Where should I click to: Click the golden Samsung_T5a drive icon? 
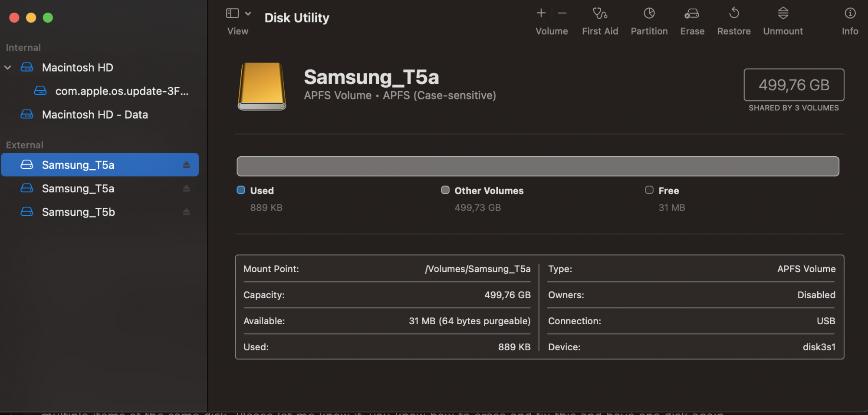[262, 86]
